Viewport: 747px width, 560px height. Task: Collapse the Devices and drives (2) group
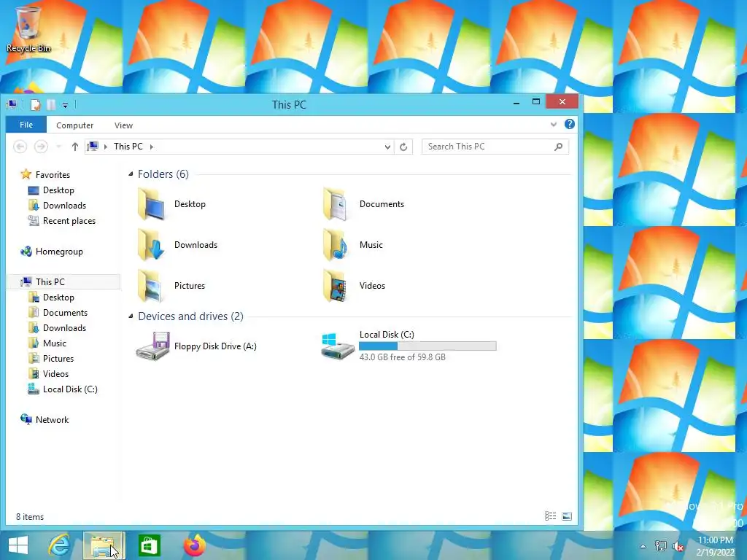[131, 316]
